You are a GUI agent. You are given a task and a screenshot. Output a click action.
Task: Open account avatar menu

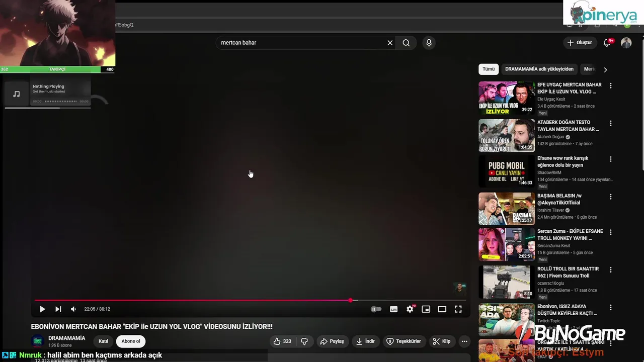click(x=626, y=43)
